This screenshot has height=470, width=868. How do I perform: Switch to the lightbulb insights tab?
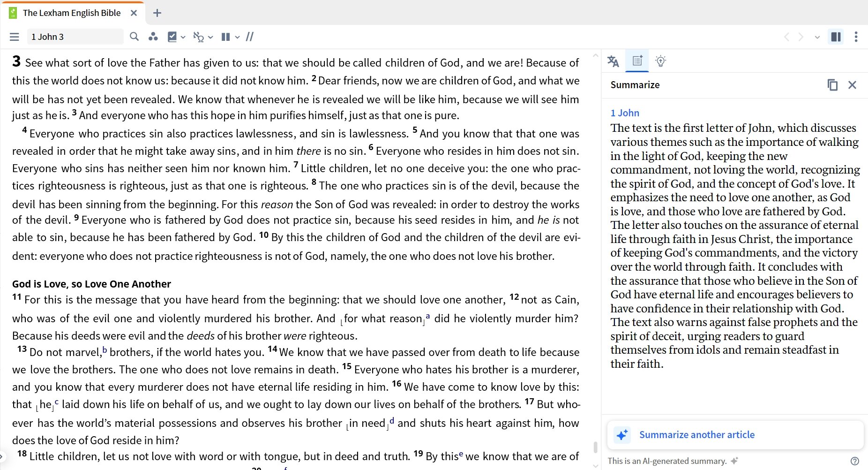point(661,61)
